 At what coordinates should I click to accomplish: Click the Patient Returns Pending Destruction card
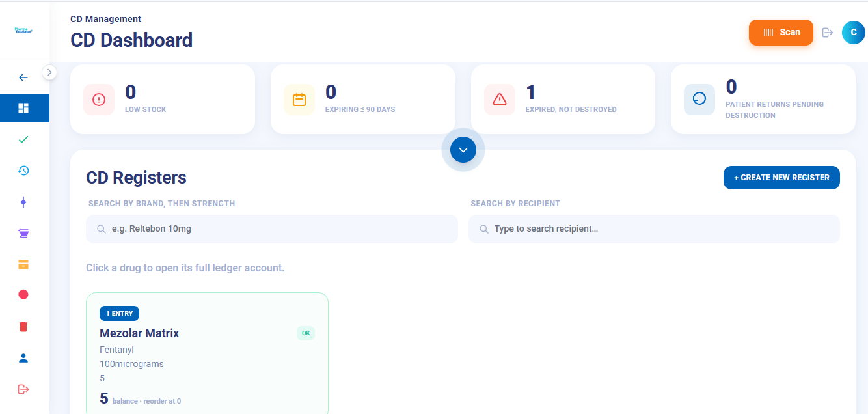[763, 99]
